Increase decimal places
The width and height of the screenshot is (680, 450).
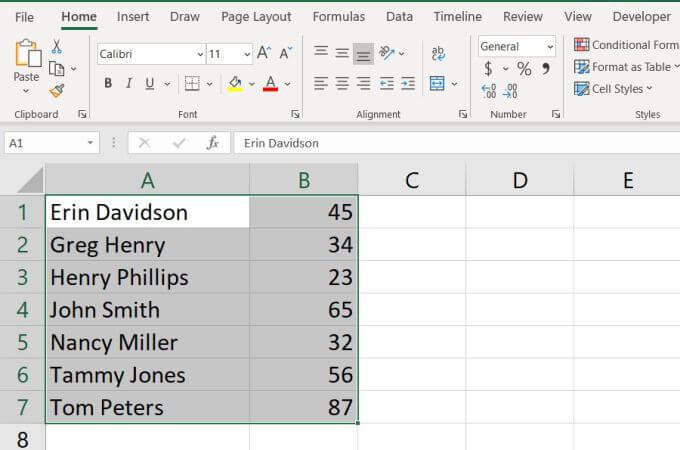(489, 91)
